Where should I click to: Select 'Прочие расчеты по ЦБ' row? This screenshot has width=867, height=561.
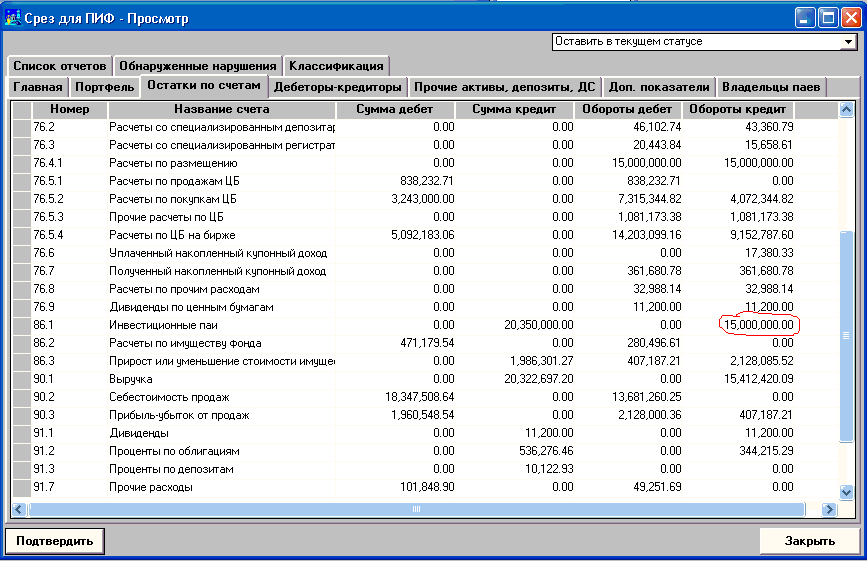pos(425,217)
